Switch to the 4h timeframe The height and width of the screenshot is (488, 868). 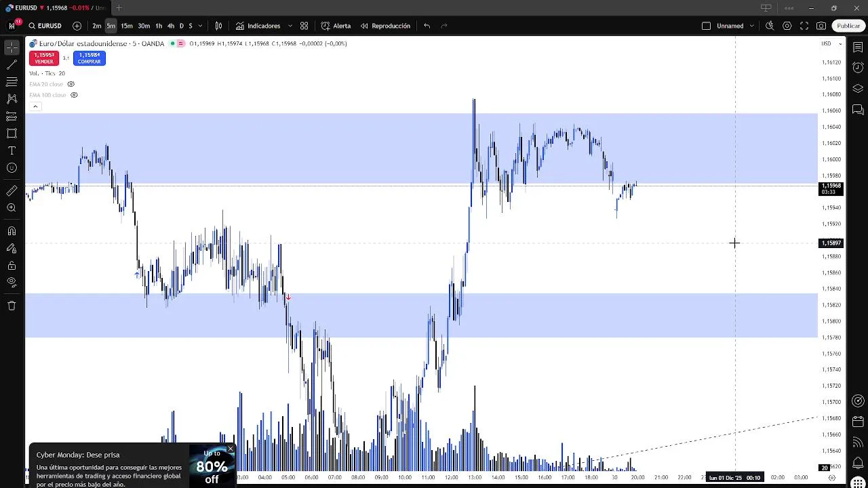171,26
